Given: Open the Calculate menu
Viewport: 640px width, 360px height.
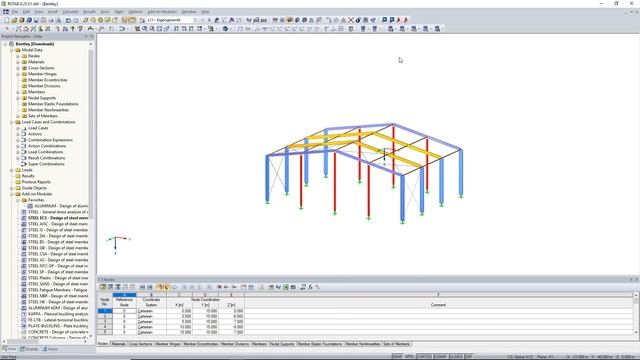Looking at the screenshot, I should point(70,12).
